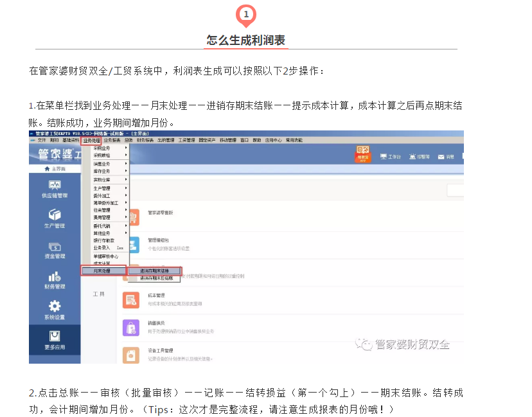The image size is (532, 417).
Task: Open the 财务报表 menu
Action: point(145,140)
